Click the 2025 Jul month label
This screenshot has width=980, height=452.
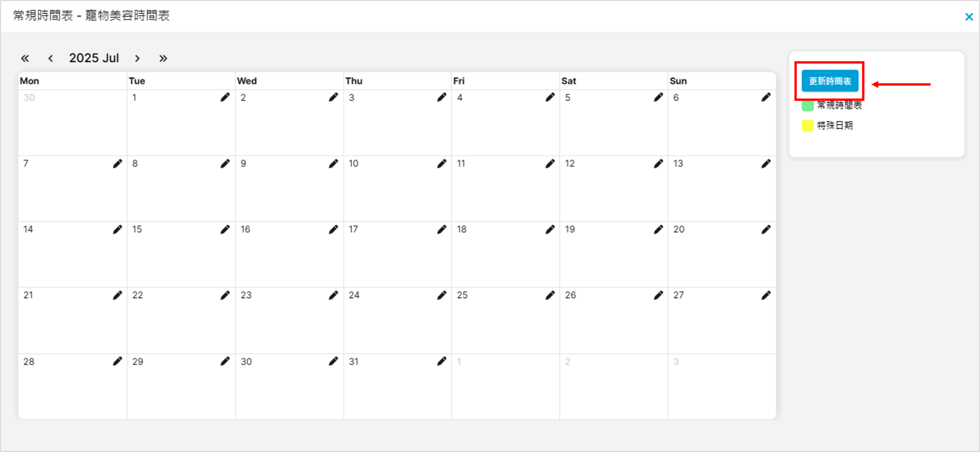click(94, 58)
